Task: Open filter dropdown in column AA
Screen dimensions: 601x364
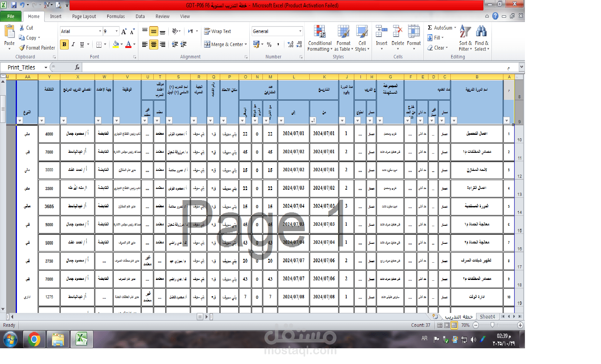Action: coord(20,121)
